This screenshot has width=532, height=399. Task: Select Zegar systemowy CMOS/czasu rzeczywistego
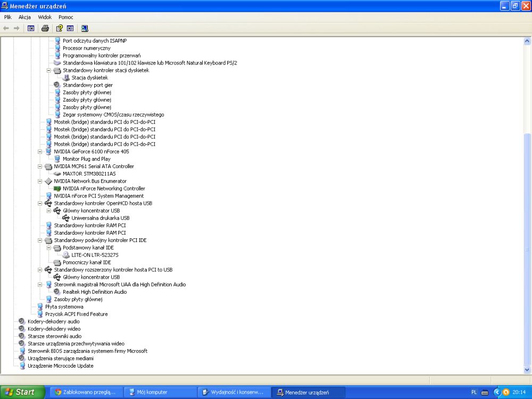click(x=113, y=115)
